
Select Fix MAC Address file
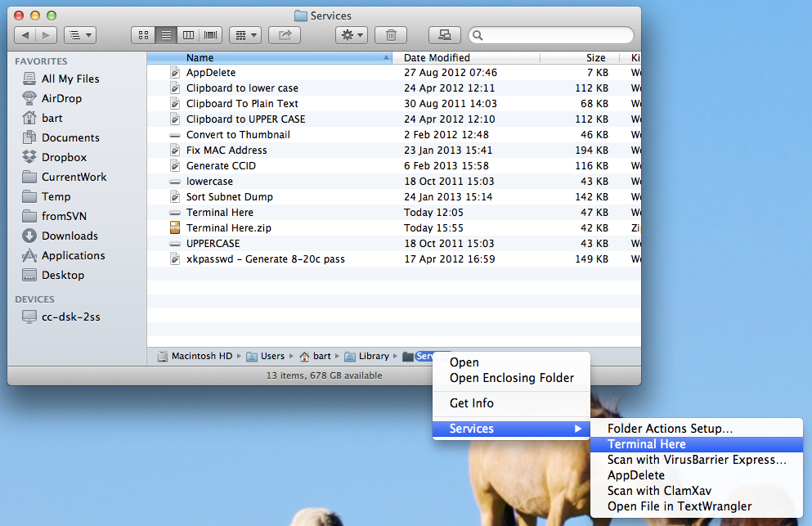(x=227, y=151)
